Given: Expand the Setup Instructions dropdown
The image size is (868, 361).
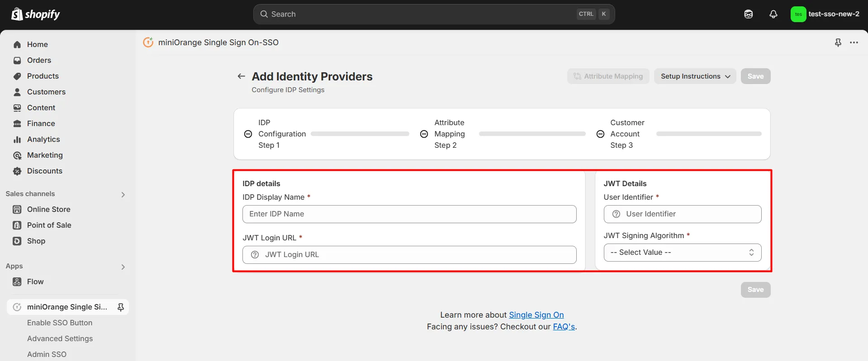Looking at the screenshot, I should click(x=695, y=76).
